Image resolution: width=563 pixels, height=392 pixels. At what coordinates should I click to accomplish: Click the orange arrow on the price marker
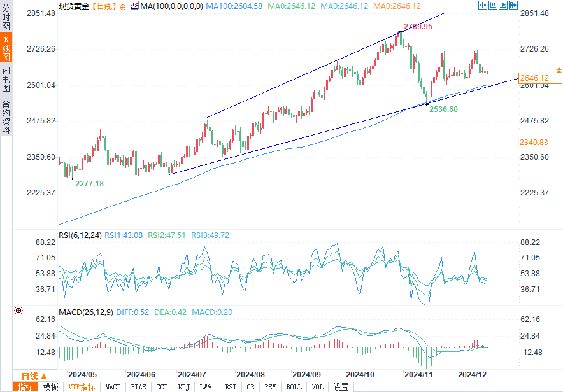tap(559, 69)
